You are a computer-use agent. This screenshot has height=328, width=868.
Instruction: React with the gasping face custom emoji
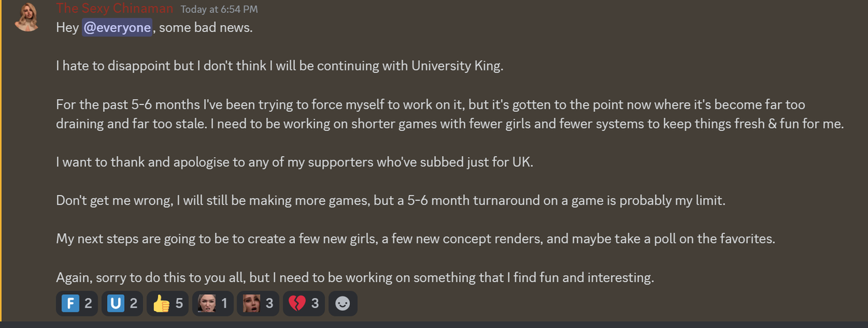[258, 304]
